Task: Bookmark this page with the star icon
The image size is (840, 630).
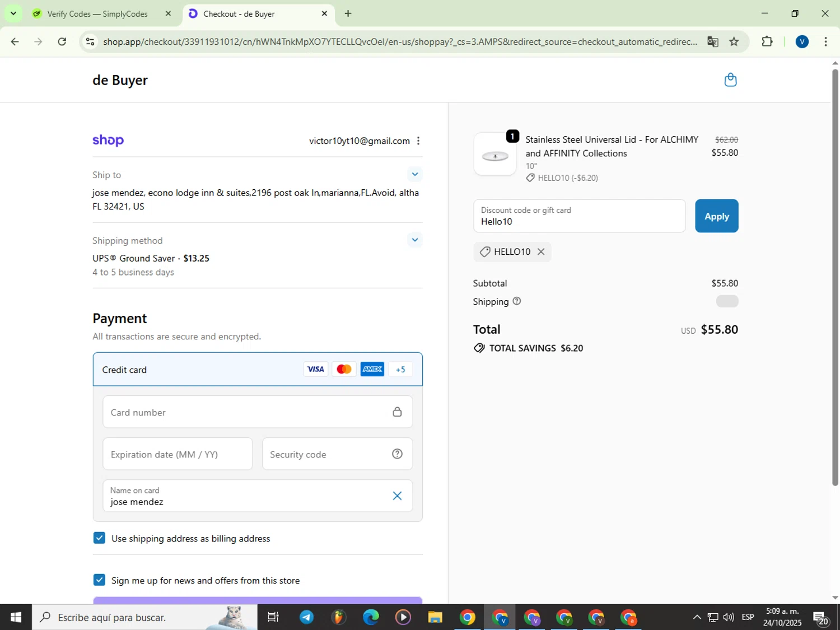Action: point(734,42)
